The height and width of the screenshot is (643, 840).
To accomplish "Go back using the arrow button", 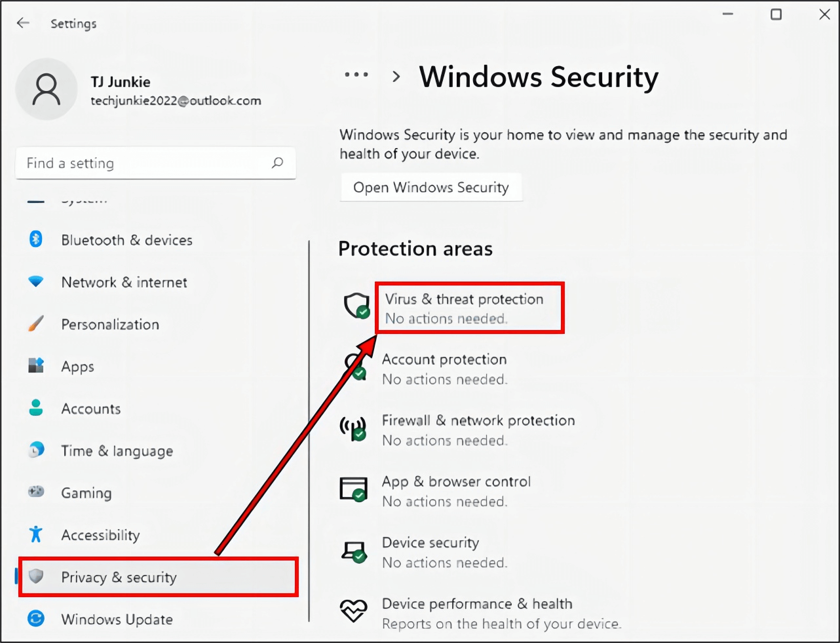I will [23, 22].
